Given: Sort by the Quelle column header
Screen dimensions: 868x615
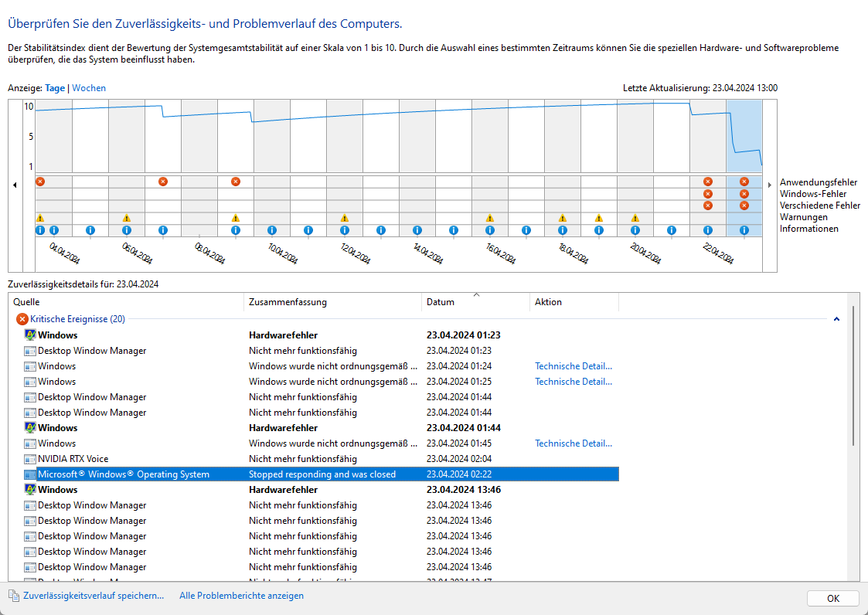Looking at the screenshot, I should point(127,301).
